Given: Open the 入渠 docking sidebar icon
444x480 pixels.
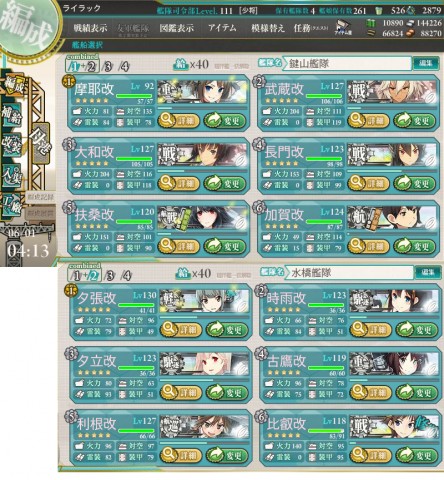Looking at the screenshot, I should click(x=11, y=175).
